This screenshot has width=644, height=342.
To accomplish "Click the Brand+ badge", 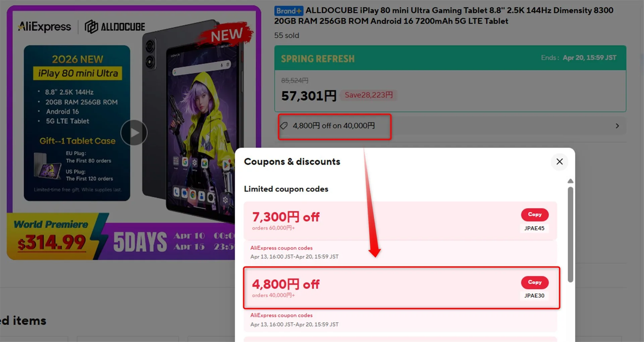I will (288, 11).
